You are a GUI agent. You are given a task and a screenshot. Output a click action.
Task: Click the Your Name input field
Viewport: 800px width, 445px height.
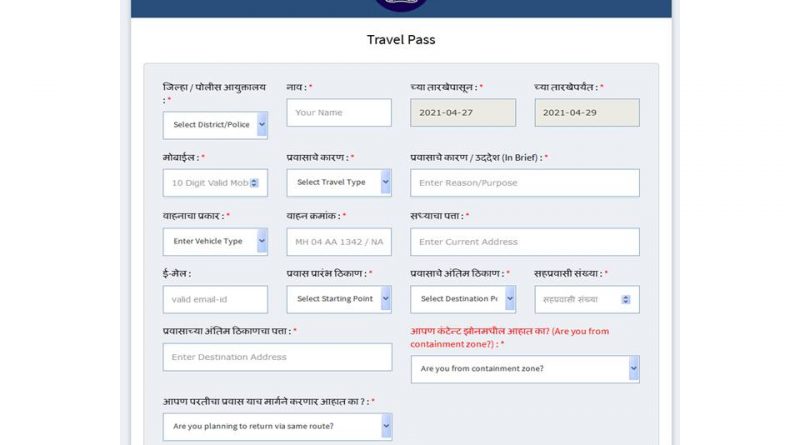pos(339,113)
